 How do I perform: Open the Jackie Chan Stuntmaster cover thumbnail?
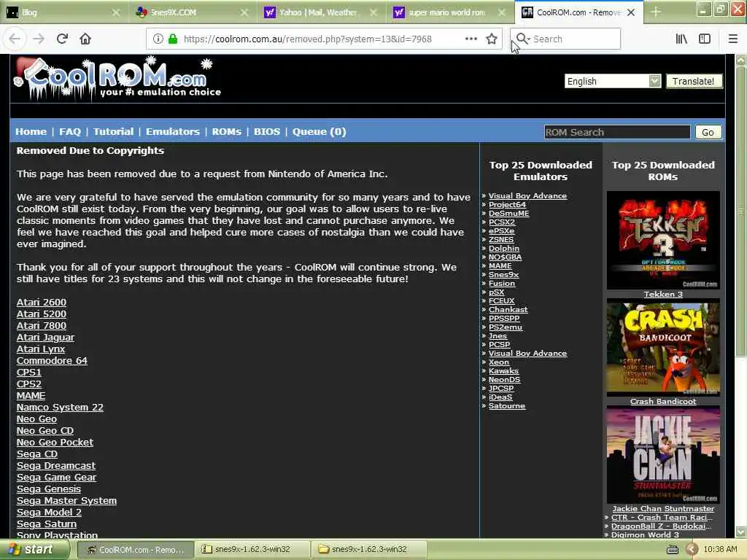pos(663,455)
